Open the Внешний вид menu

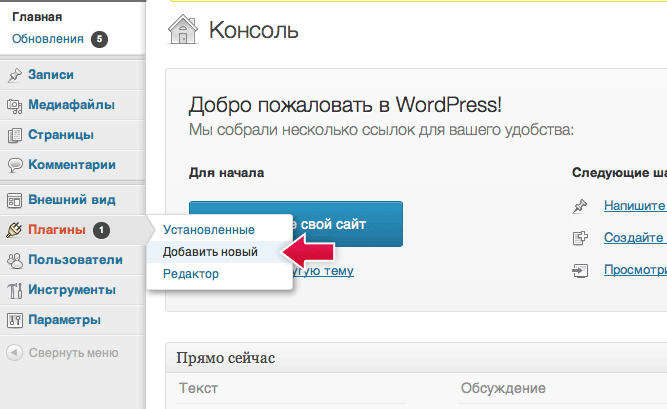click(x=72, y=200)
